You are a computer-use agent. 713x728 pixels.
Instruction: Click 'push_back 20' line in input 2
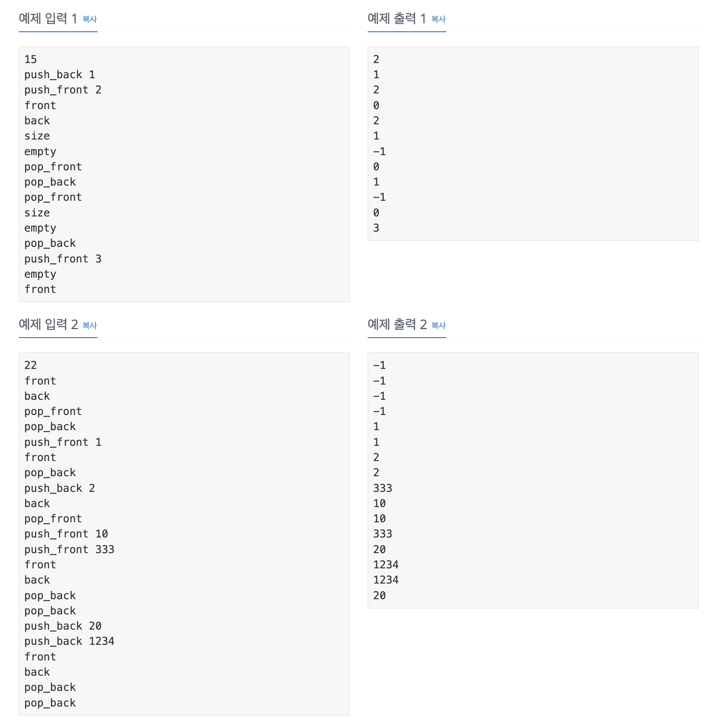pyautogui.click(x=63, y=626)
